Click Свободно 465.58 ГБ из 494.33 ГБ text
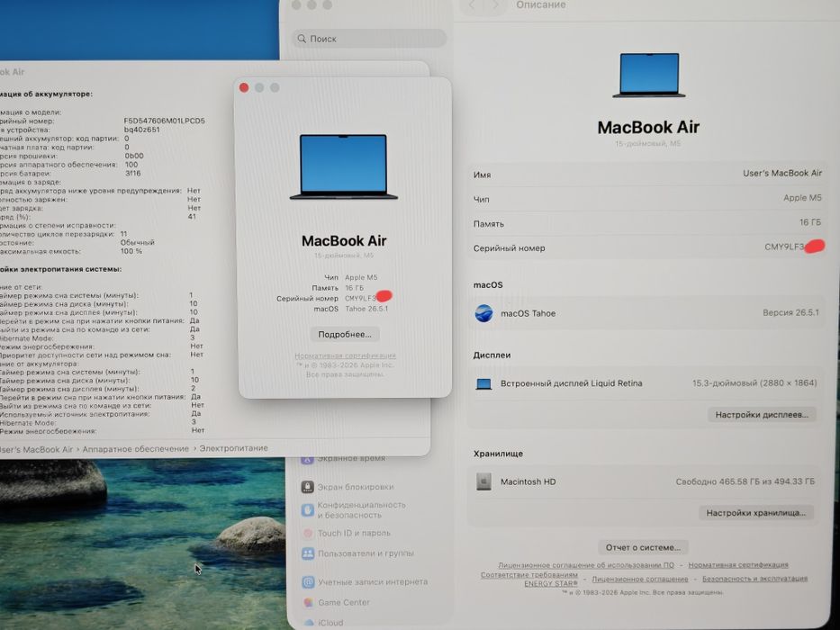 point(745,481)
